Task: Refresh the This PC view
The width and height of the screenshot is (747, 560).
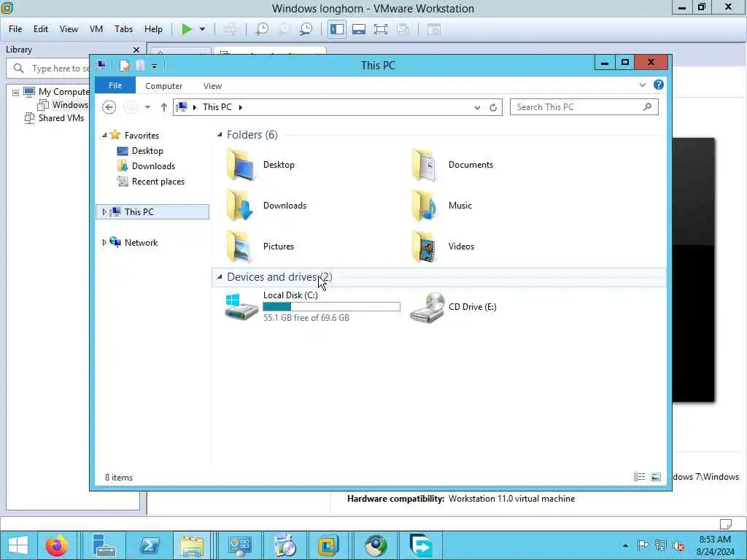Action: tap(493, 108)
